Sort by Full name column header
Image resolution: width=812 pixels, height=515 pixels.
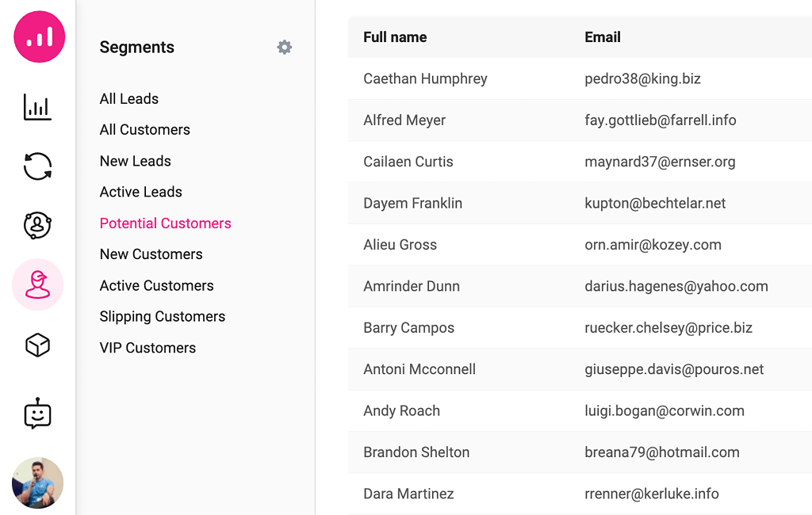(x=395, y=37)
